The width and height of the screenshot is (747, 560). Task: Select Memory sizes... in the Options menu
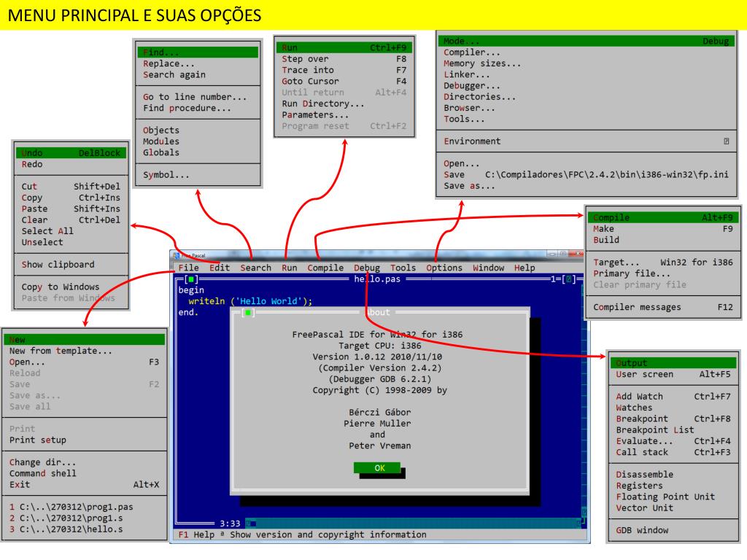point(587,63)
